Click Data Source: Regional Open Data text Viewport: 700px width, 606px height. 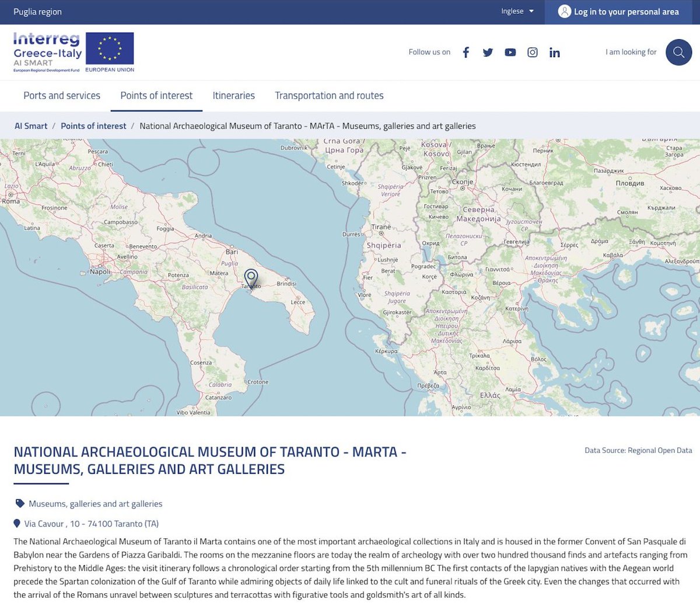(638, 450)
